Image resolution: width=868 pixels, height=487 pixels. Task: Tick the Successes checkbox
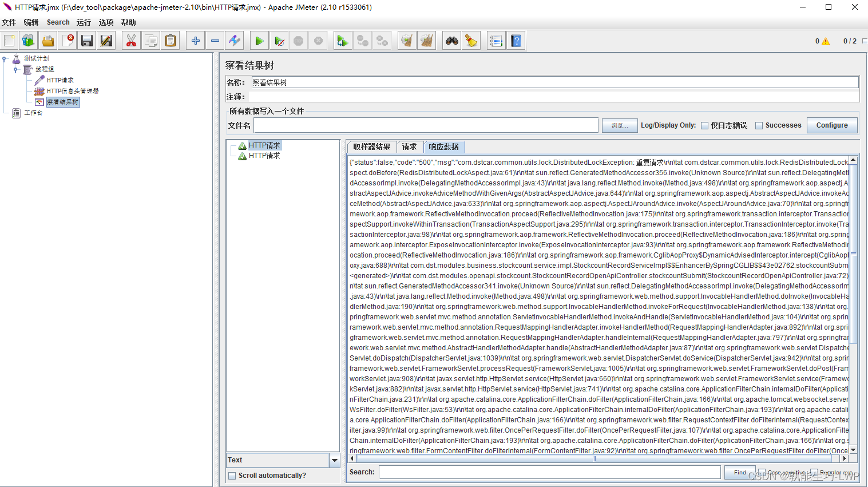coord(759,126)
